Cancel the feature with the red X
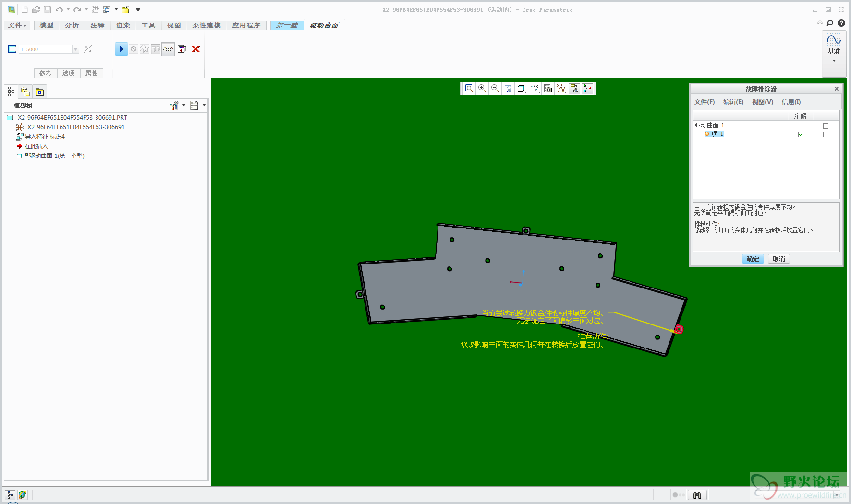Image resolution: width=851 pixels, height=504 pixels. tap(196, 49)
